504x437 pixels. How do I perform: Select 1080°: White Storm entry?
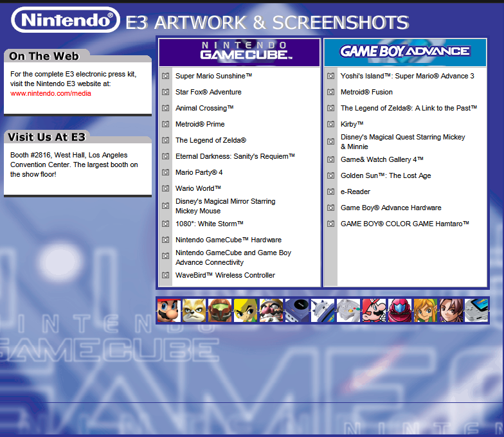[x=210, y=224]
